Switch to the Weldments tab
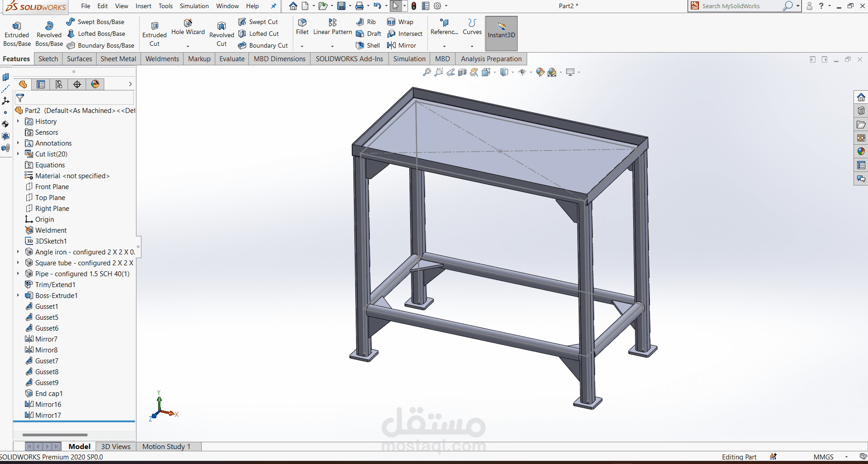Screen dimensions: 868x464 click(162, 59)
